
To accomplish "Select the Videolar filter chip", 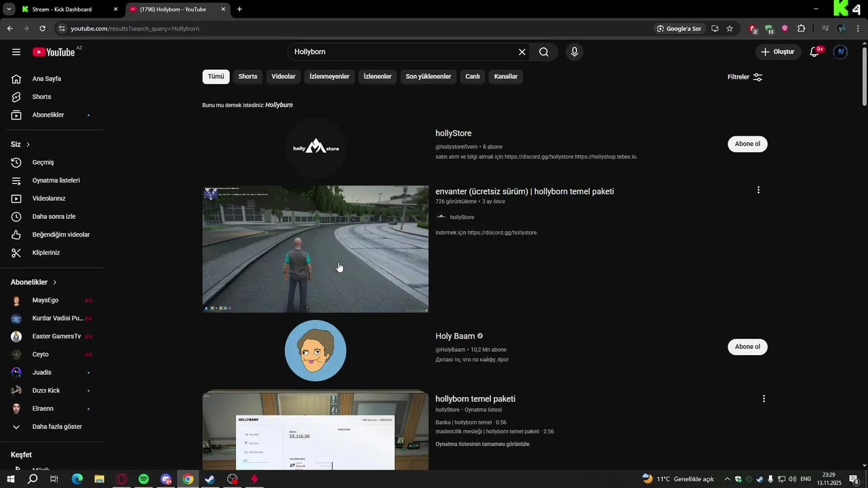I will pos(283,77).
